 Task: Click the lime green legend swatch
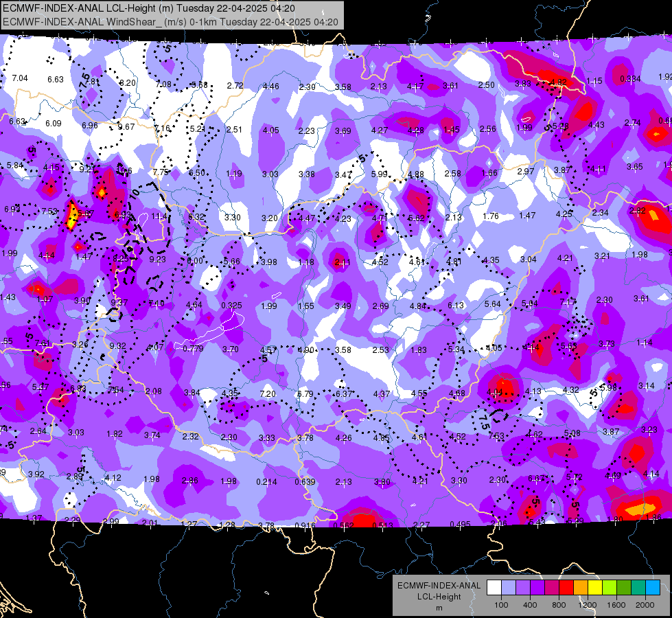click(x=610, y=587)
